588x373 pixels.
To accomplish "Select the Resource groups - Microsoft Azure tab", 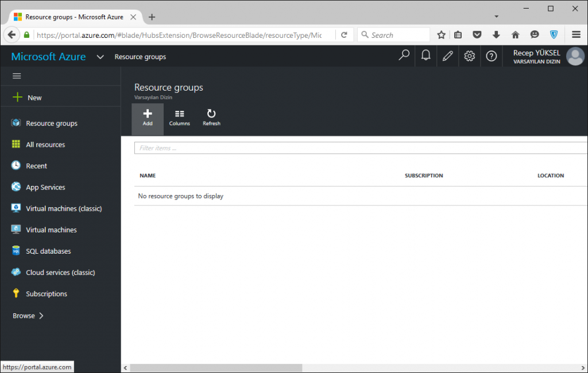I will (x=74, y=17).
